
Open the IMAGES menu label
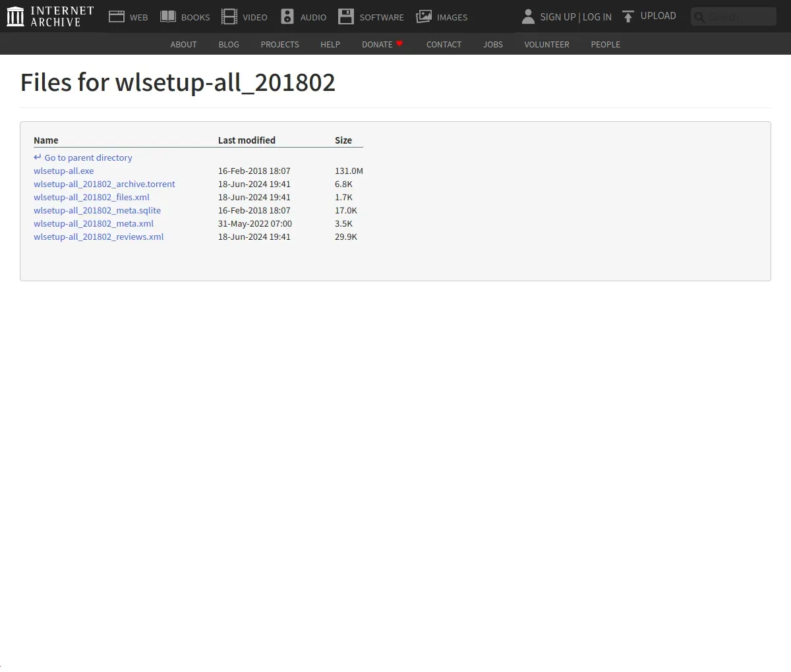coord(452,18)
